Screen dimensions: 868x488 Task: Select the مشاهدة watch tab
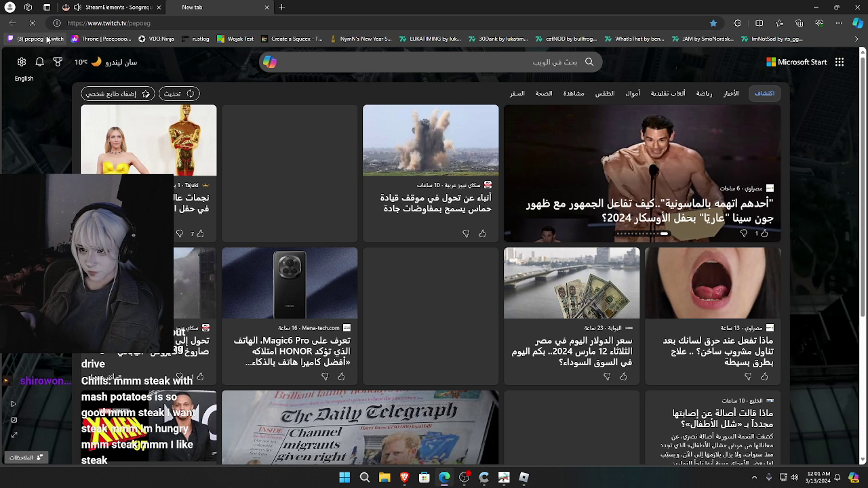coord(574,94)
